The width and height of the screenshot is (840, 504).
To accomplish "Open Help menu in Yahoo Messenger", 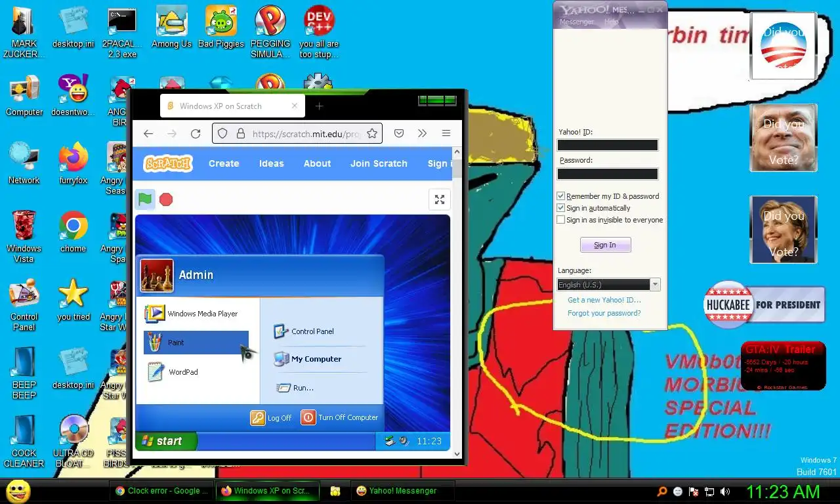I will pos(611,22).
